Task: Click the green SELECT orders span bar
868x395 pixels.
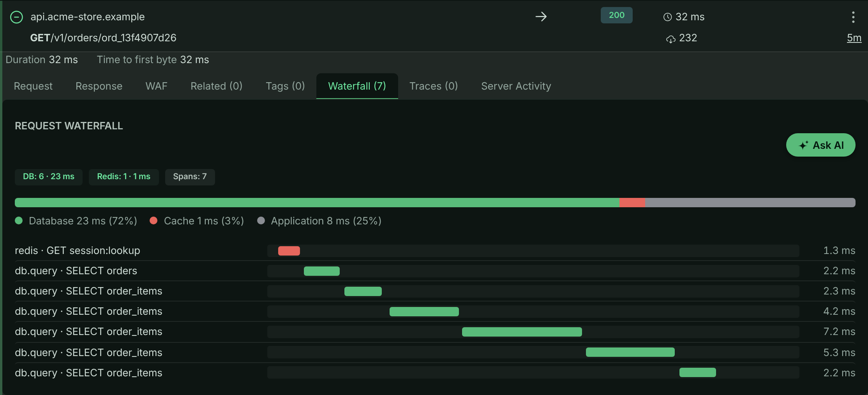Action: [x=322, y=271]
